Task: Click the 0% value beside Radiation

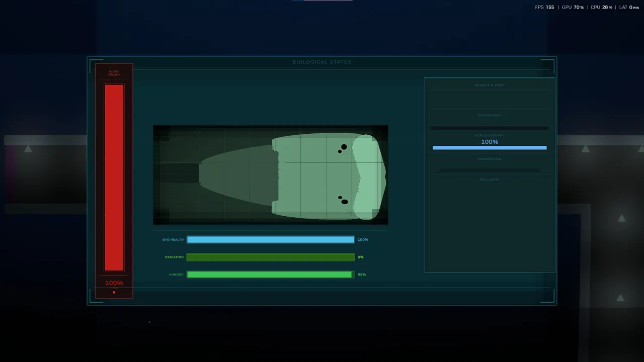Action: [x=360, y=257]
